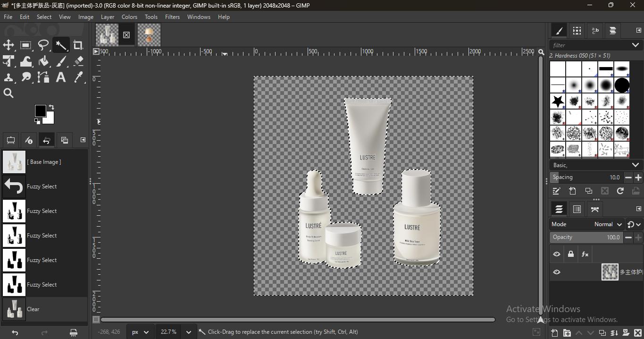
Task: Open the Colors menu
Action: (129, 17)
